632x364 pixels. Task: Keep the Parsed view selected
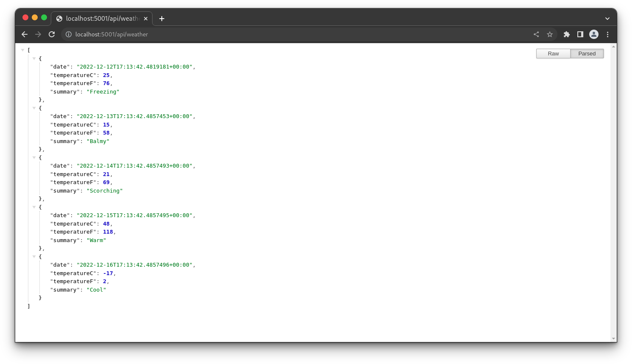[x=587, y=53]
